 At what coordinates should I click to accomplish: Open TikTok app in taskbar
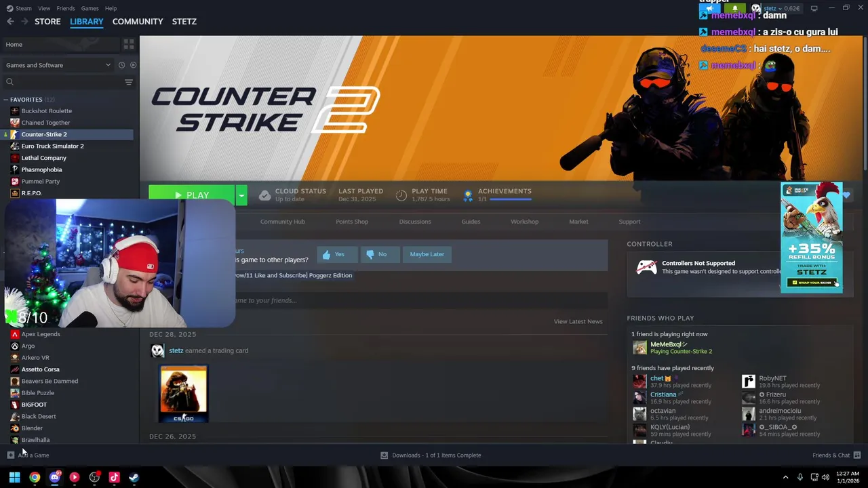point(114,477)
